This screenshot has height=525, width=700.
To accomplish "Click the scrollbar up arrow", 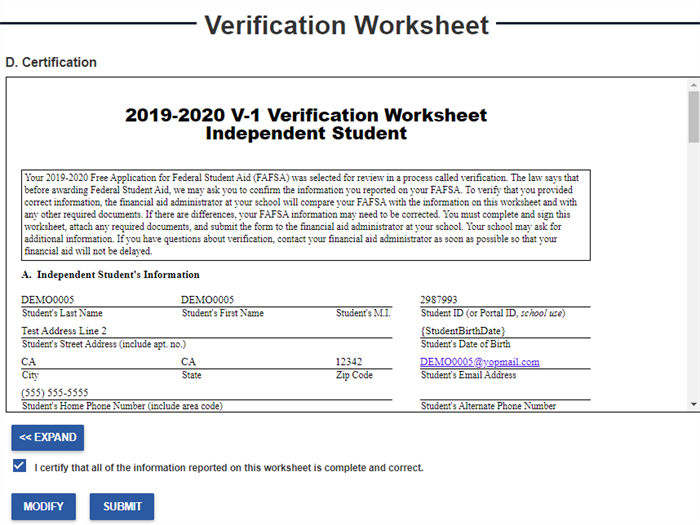I will [x=692, y=88].
